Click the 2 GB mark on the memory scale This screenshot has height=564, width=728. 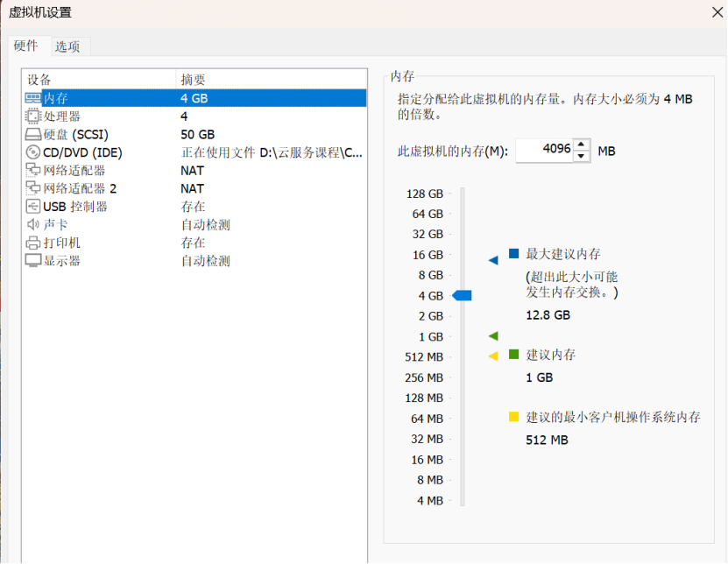431,316
